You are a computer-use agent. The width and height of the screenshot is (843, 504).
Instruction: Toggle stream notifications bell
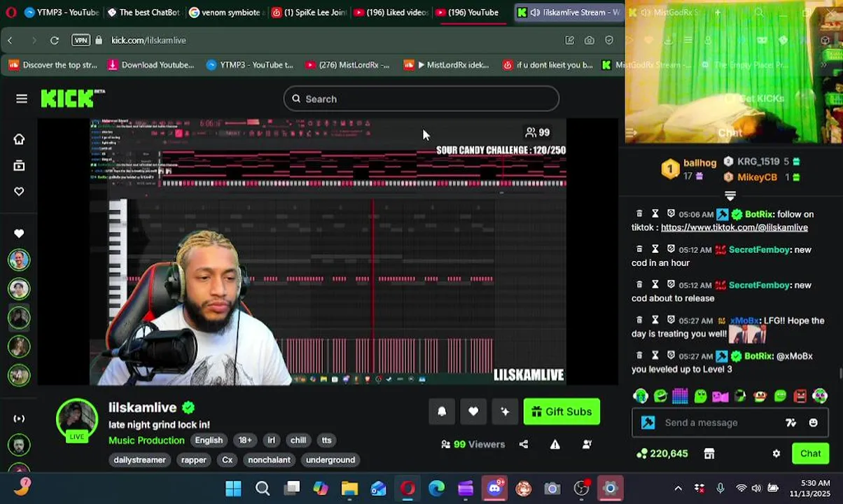[x=442, y=412]
